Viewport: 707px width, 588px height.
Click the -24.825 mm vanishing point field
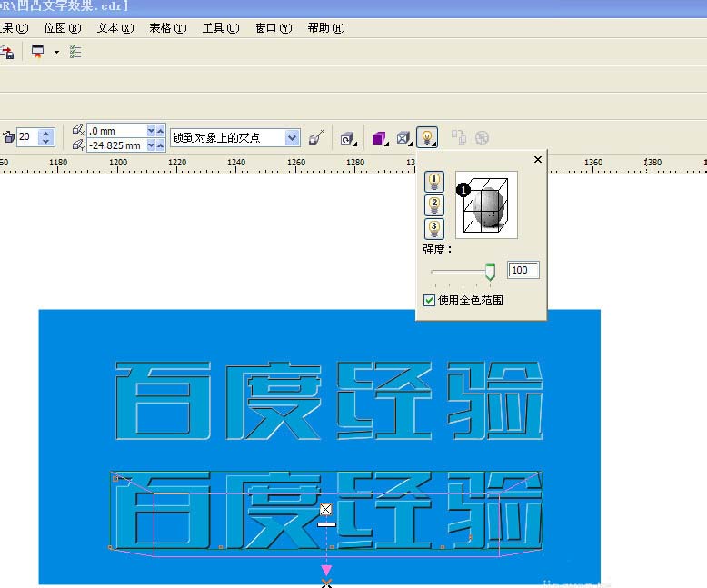(x=117, y=145)
